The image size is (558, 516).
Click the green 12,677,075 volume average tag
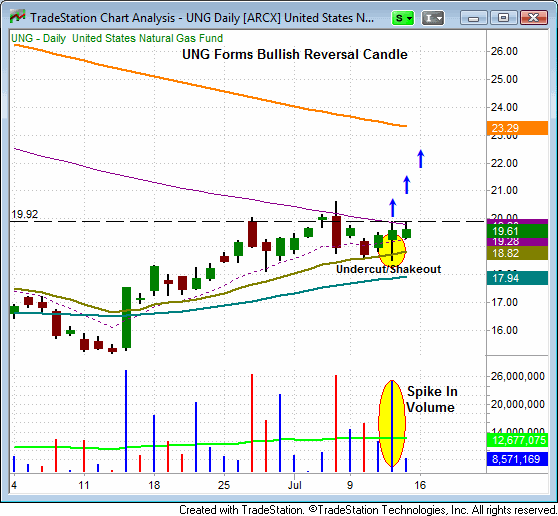(x=517, y=440)
